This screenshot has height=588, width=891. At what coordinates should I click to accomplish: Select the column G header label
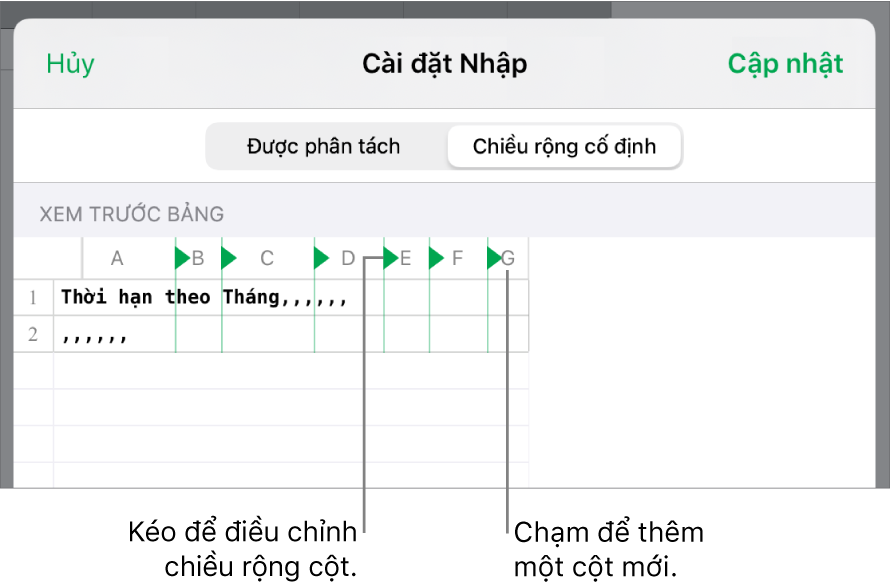click(509, 258)
